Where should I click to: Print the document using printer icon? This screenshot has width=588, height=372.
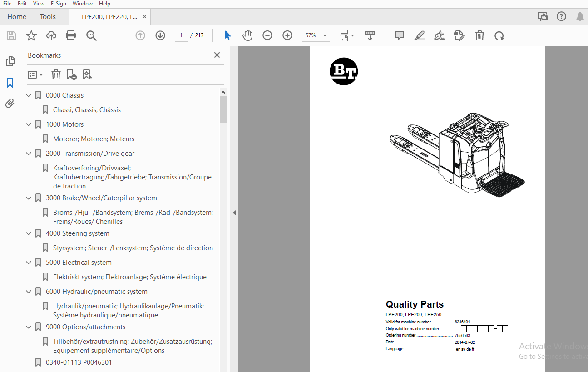[x=71, y=35]
